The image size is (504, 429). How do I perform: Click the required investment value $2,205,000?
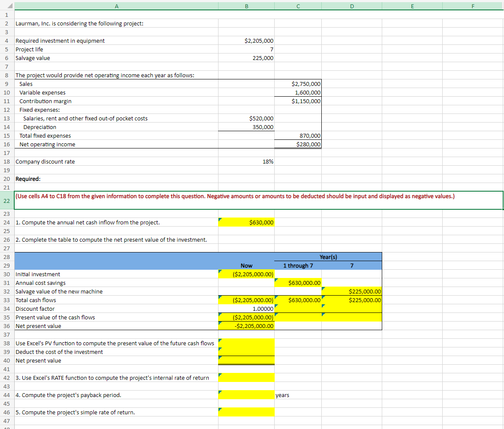pyautogui.click(x=246, y=41)
